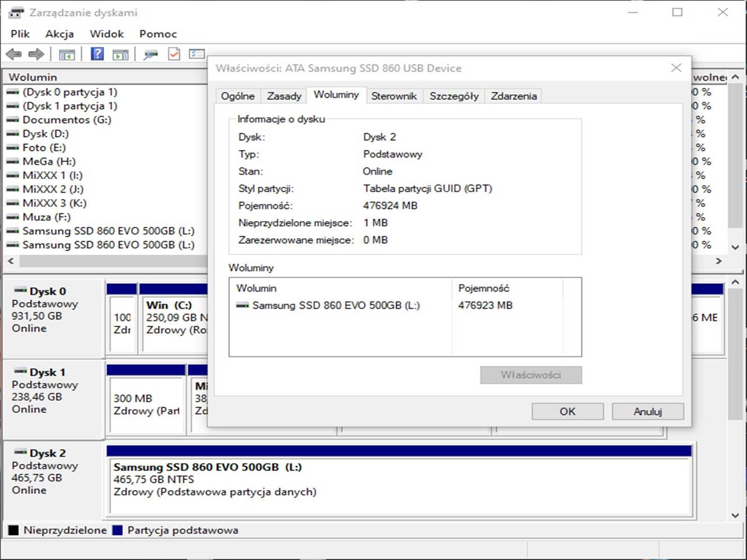Click the disk icon next to Dysk 0

[x=21, y=290]
